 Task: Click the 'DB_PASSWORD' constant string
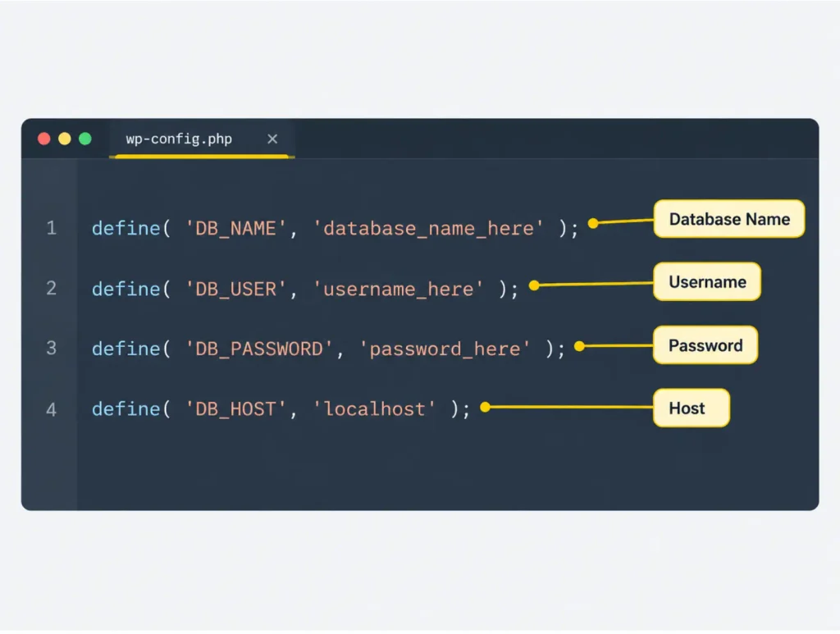point(259,349)
